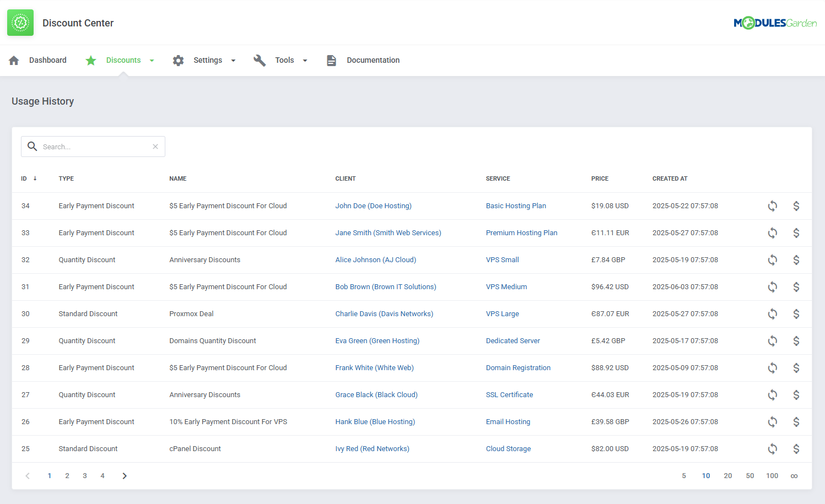Click the gear icon next to Settings

pos(178,60)
